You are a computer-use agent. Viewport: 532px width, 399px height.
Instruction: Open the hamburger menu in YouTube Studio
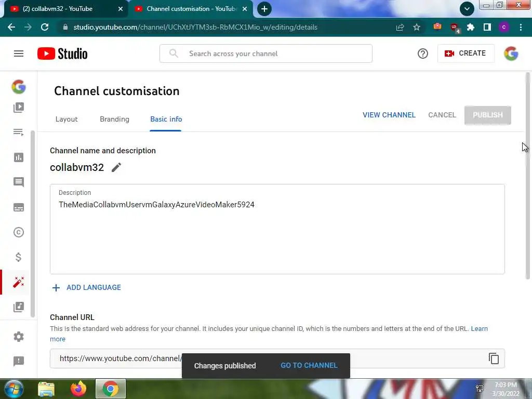tap(19, 54)
